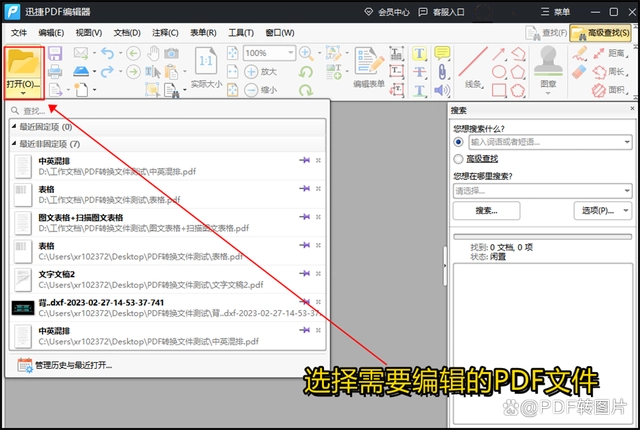Viewport: 640px width, 430px height.
Task: Click the 搜索 search button
Action: (487, 211)
